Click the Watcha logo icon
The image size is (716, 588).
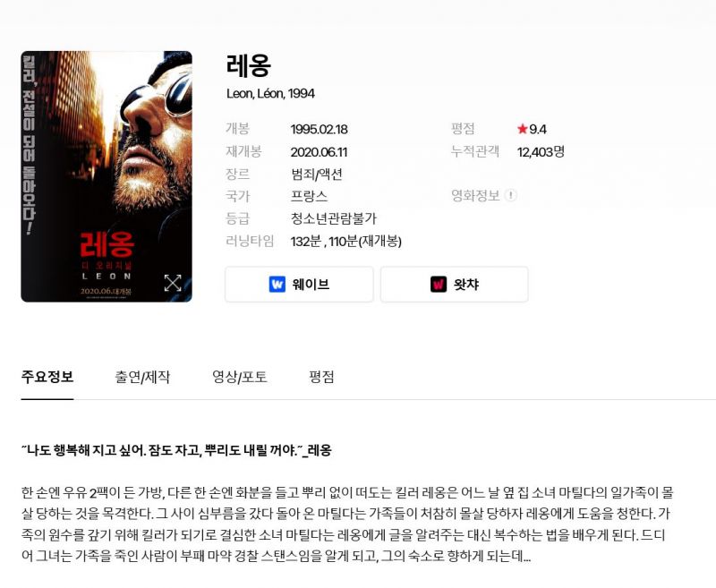coord(439,284)
